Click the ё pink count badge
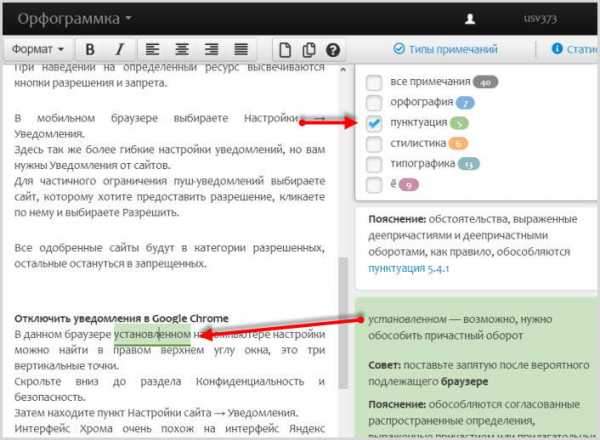Viewport: 600px width, 440px height. pos(408,185)
